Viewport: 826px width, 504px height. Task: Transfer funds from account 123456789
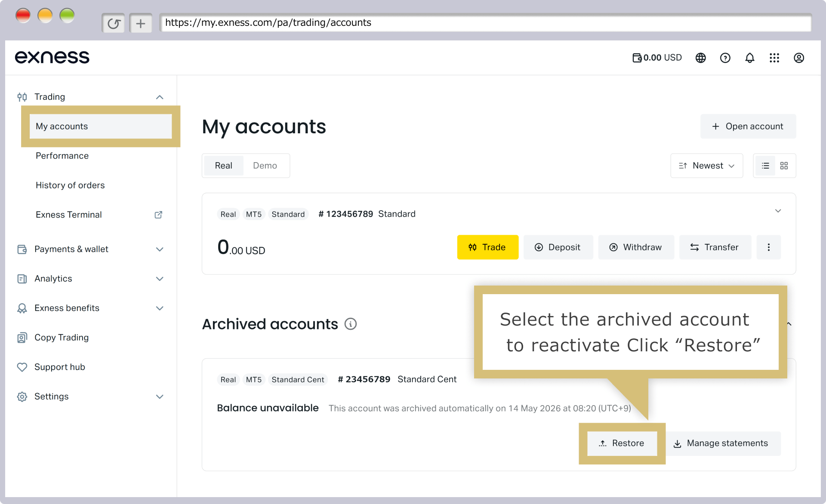point(715,247)
